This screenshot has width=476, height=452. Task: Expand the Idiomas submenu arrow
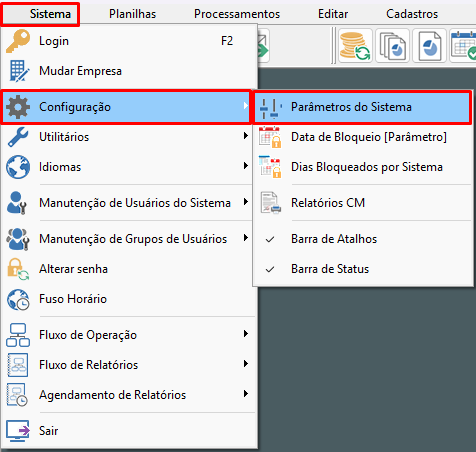[x=246, y=166]
